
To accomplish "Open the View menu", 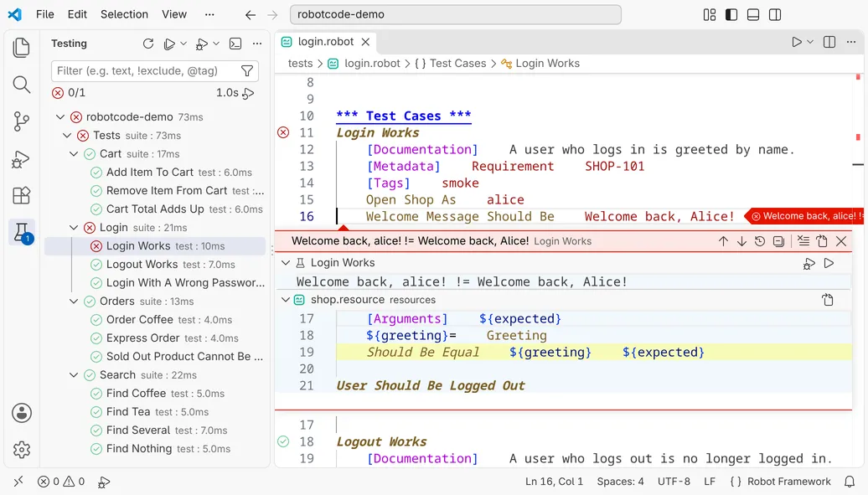I will point(173,14).
